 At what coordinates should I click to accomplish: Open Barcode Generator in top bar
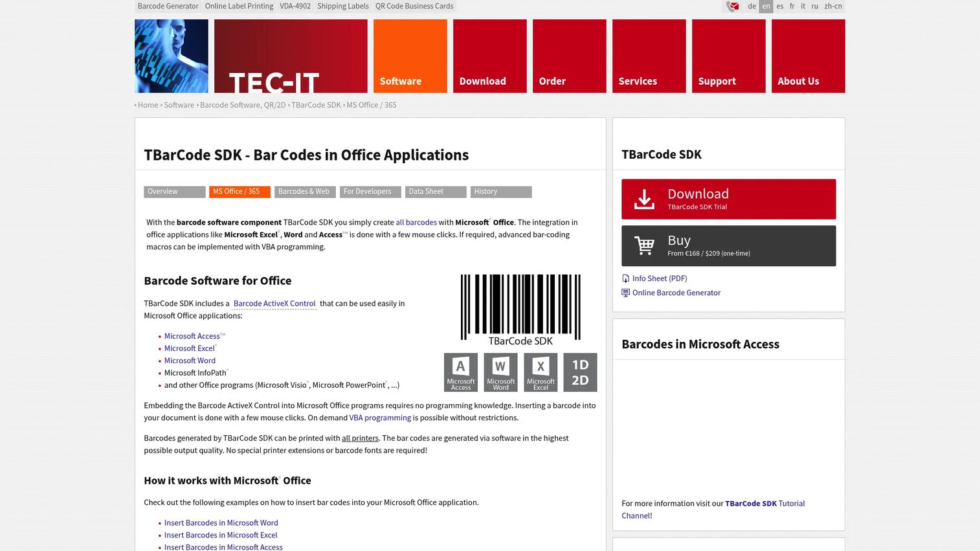coord(168,6)
